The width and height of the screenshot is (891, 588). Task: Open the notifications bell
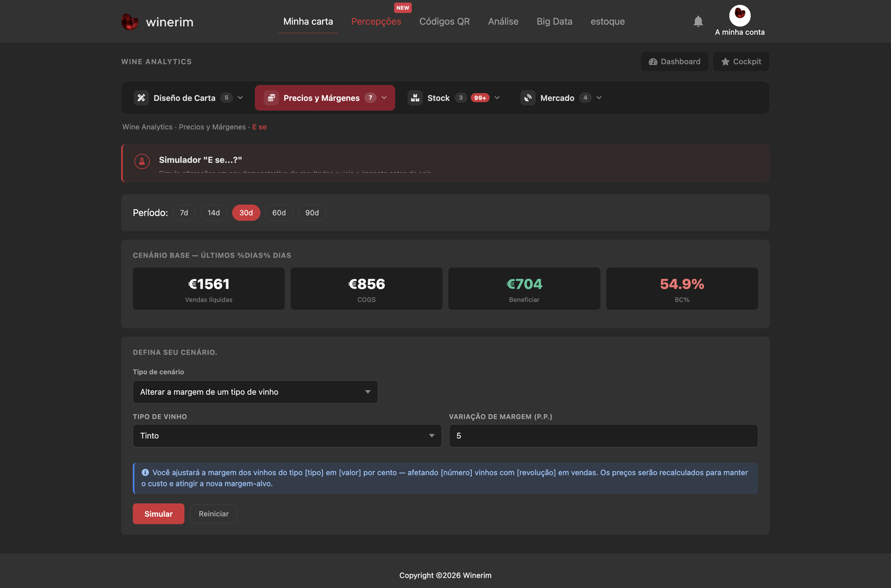pos(698,21)
